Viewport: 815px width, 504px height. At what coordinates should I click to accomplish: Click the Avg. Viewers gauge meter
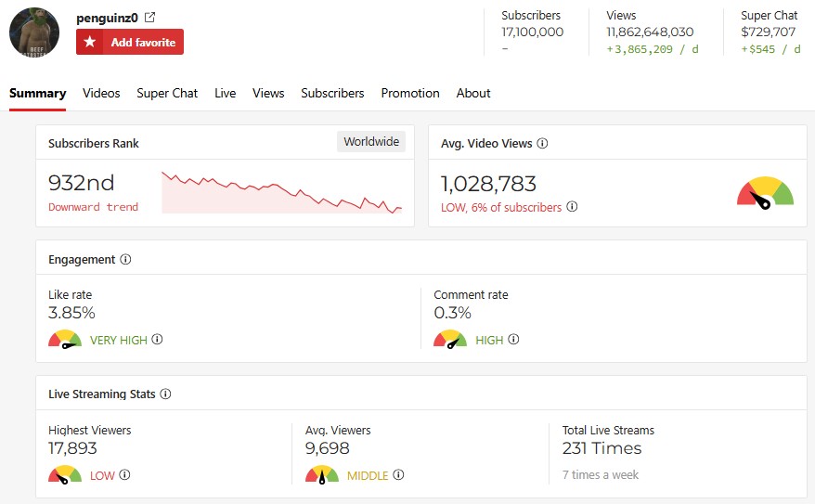click(322, 474)
